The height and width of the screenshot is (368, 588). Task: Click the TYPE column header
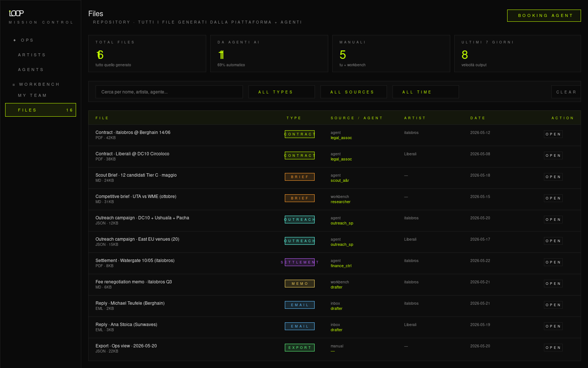pos(294,118)
